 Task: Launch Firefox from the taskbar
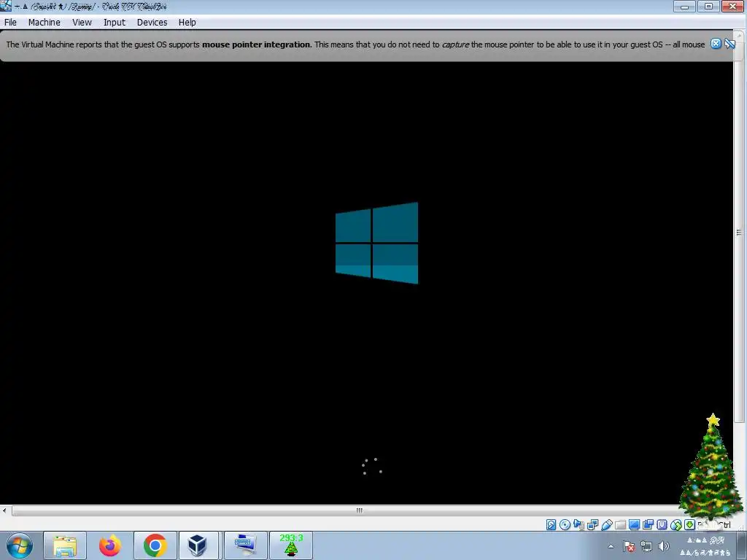[x=110, y=545]
